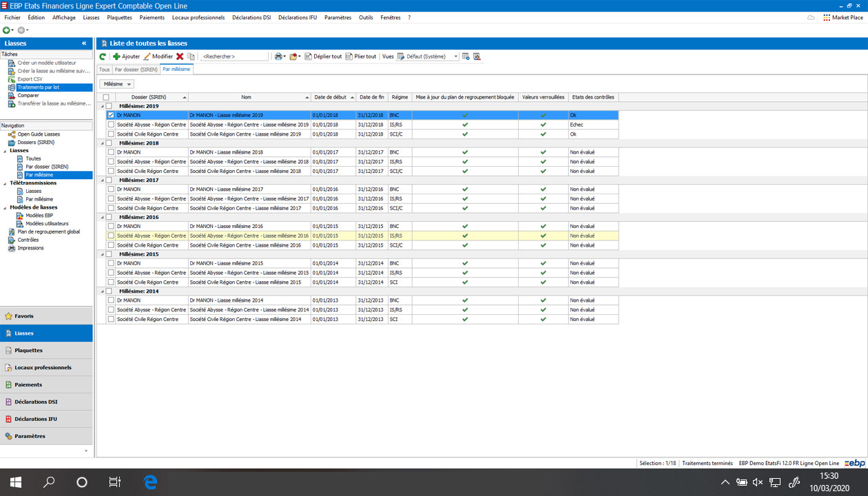Check the Société Civile Région Centre 2019 checkbox

click(x=111, y=134)
